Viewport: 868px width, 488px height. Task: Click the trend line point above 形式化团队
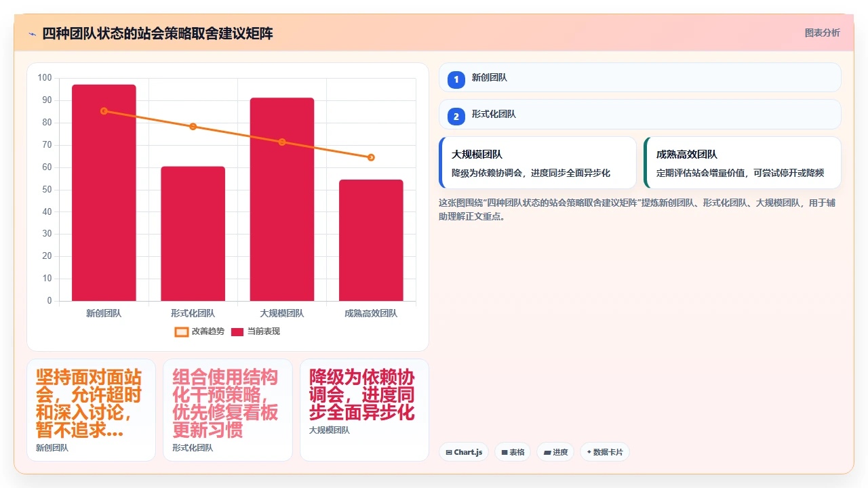point(193,127)
